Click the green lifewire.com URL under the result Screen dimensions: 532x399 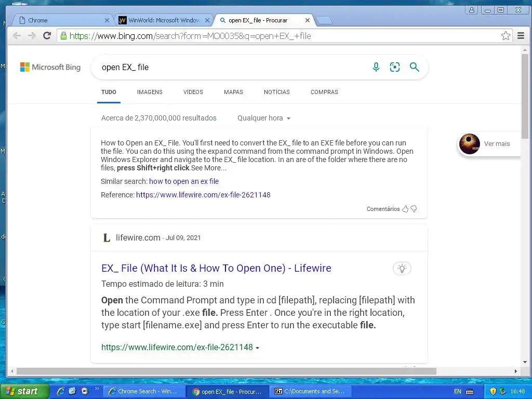pyautogui.click(x=177, y=347)
